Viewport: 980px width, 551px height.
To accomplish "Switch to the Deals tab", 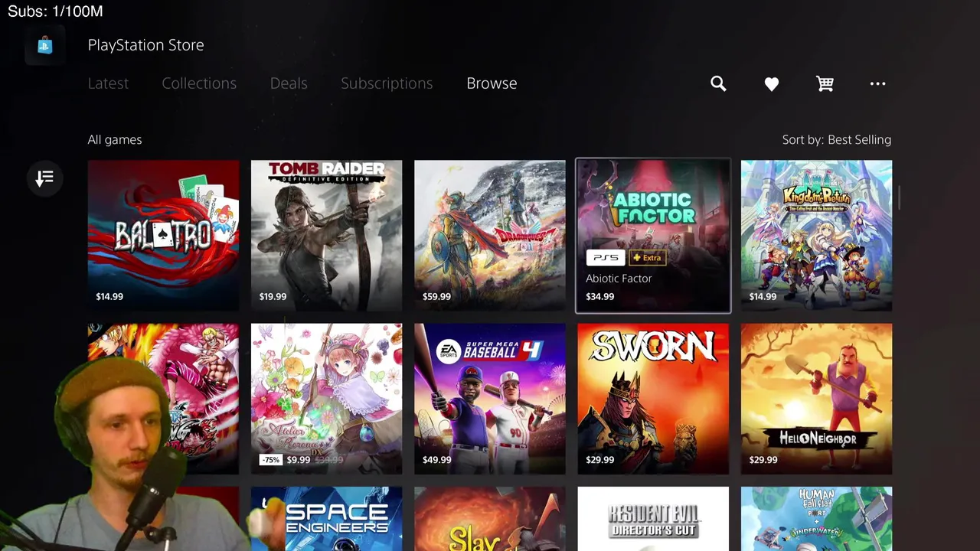I will point(289,83).
